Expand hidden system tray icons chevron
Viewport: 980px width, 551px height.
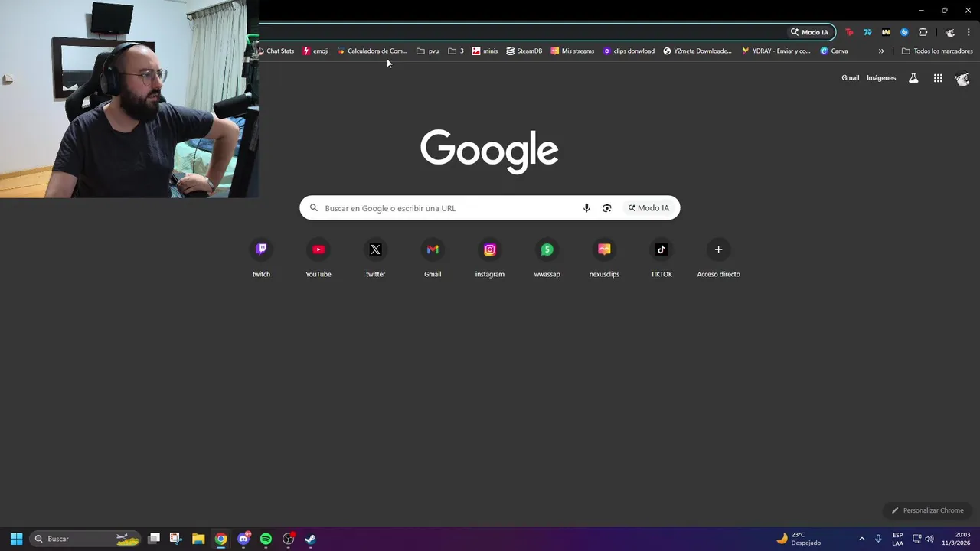[x=861, y=539]
